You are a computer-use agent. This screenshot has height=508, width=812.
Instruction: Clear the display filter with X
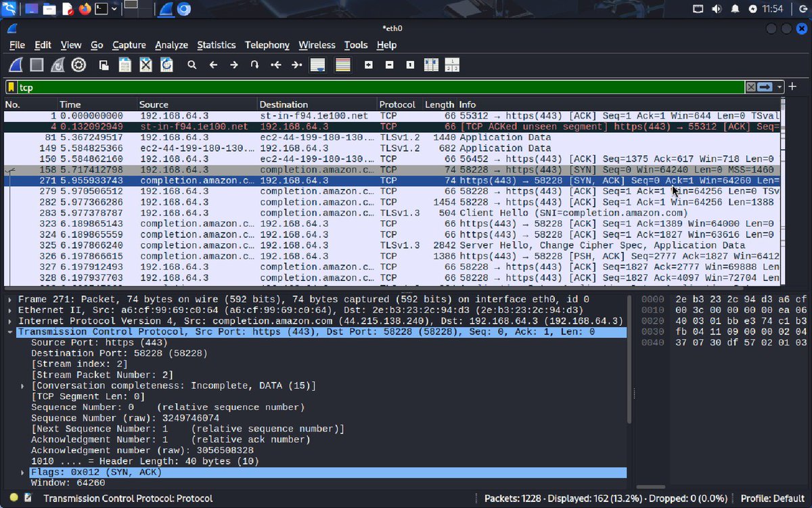[x=751, y=87]
